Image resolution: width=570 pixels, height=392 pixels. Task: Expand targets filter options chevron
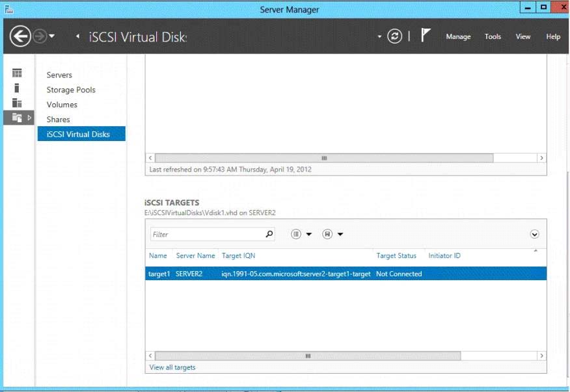coord(534,234)
